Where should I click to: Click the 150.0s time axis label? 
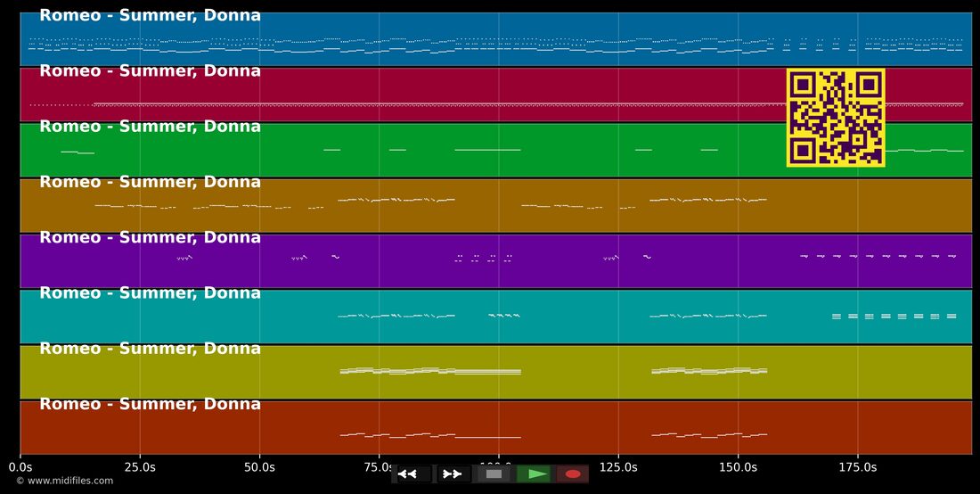pyautogui.click(x=739, y=467)
